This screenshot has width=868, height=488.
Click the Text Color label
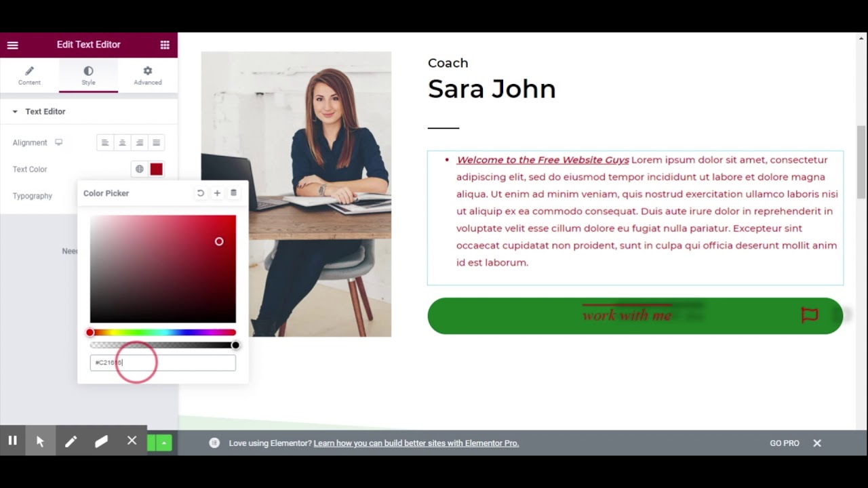click(30, 169)
